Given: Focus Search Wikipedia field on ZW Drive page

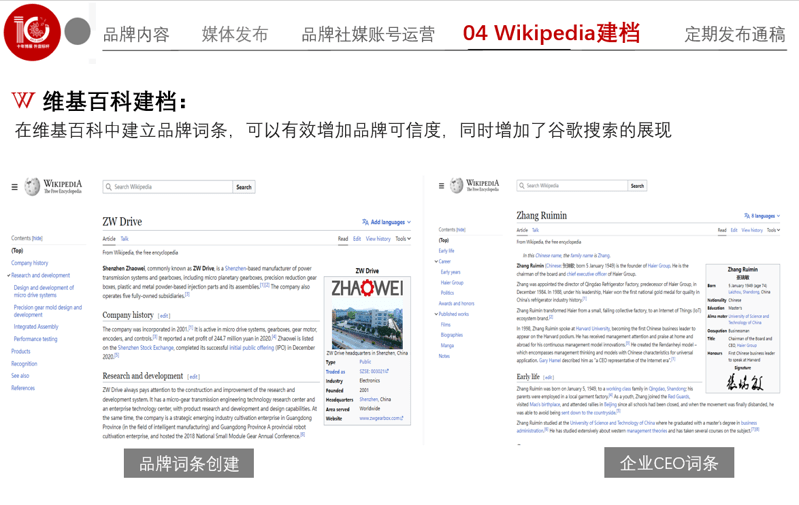Looking at the screenshot, I should click(168, 187).
